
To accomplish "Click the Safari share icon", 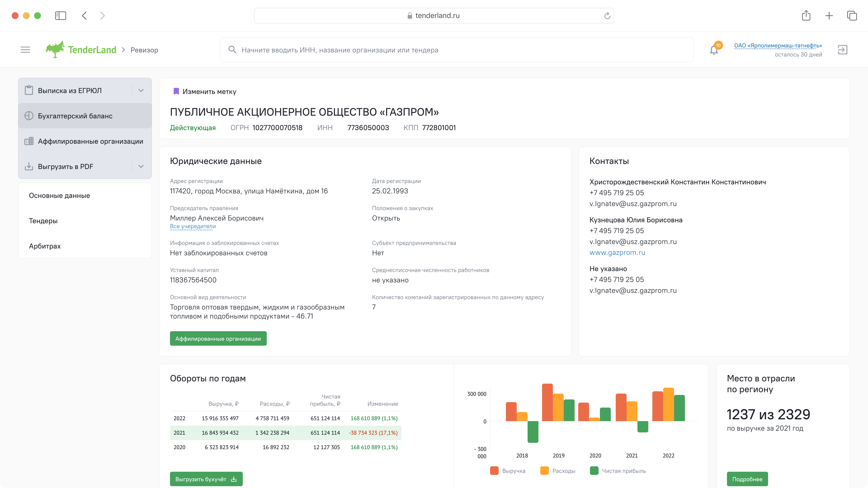I will click(806, 16).
